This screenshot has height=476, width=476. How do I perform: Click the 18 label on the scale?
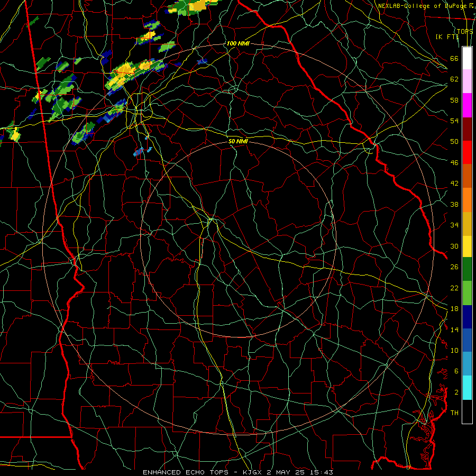[x=454, y=309]
